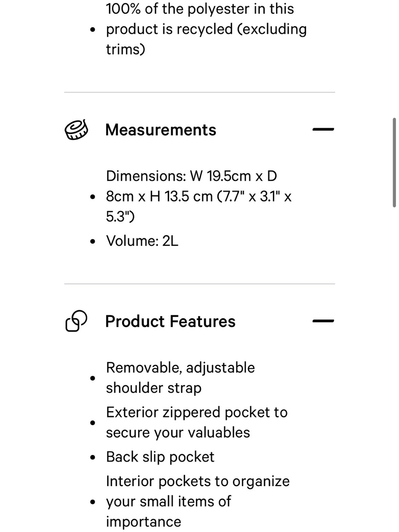Click the bullet before Volume: 2L
The width and height of the screenshot is (399, 532).
[x=93, y=241]
